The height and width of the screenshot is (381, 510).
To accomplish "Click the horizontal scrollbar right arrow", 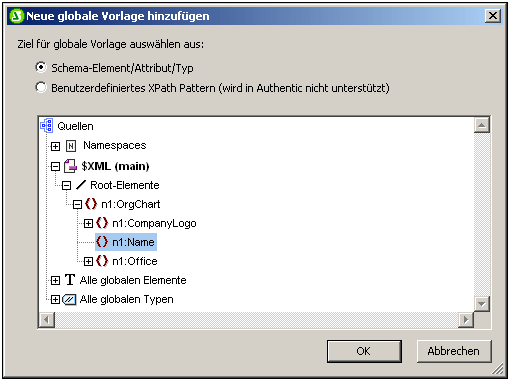I will tap(466, 320).
